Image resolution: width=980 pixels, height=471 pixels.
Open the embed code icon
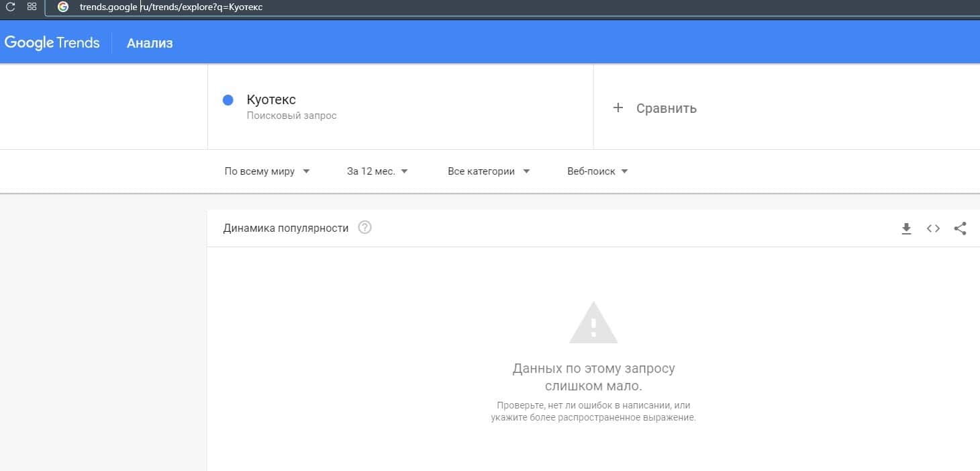click(x=933, y=228)
